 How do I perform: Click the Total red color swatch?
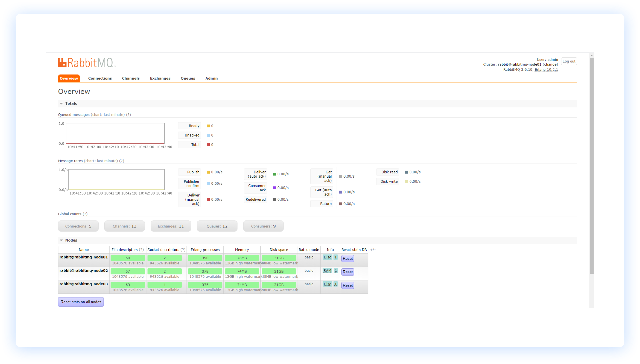click(x=208, y=145)
